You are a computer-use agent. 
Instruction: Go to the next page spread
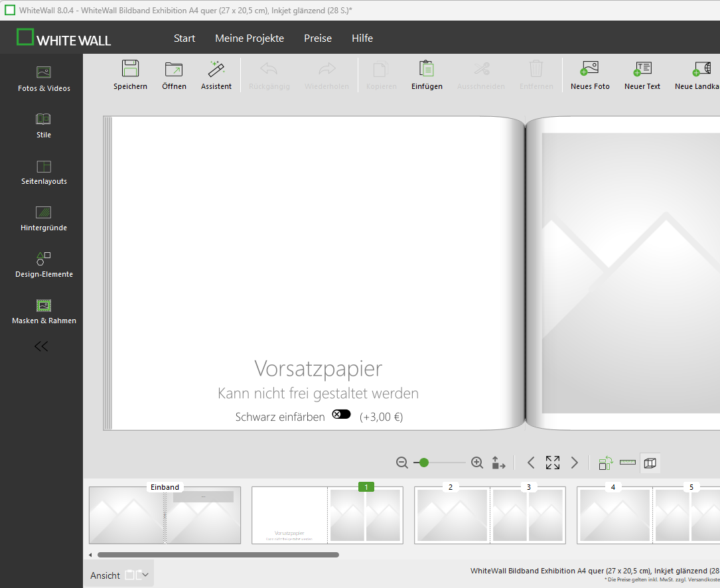(x=574, y=463)
